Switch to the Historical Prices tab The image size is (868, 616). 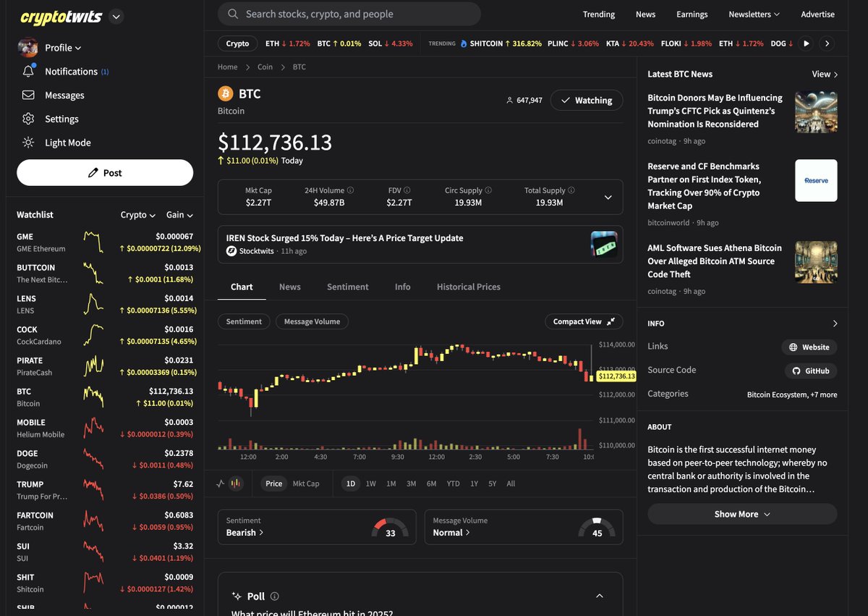[468, 287]
